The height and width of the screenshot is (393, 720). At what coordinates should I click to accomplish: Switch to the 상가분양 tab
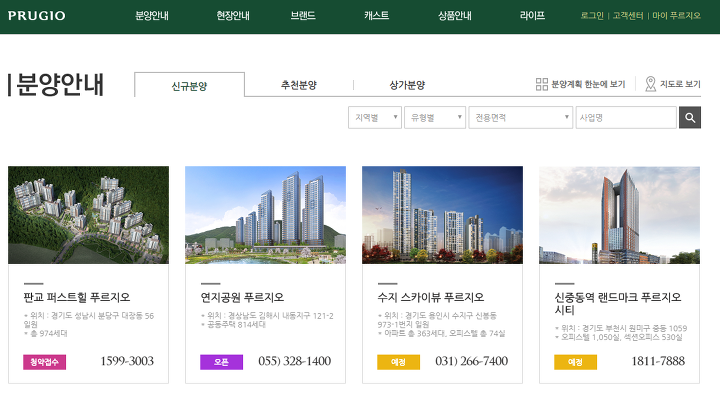click(407, 85)
